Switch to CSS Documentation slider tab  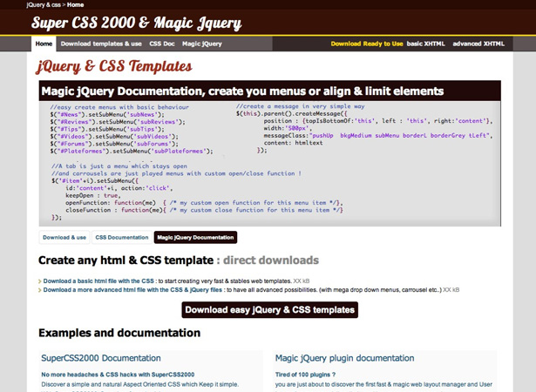(122, 237)
